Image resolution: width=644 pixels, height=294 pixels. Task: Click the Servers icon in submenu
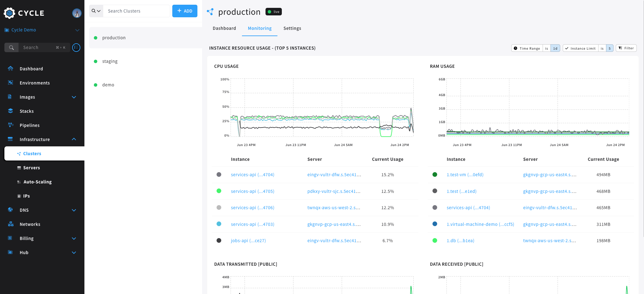coord(19,168)
